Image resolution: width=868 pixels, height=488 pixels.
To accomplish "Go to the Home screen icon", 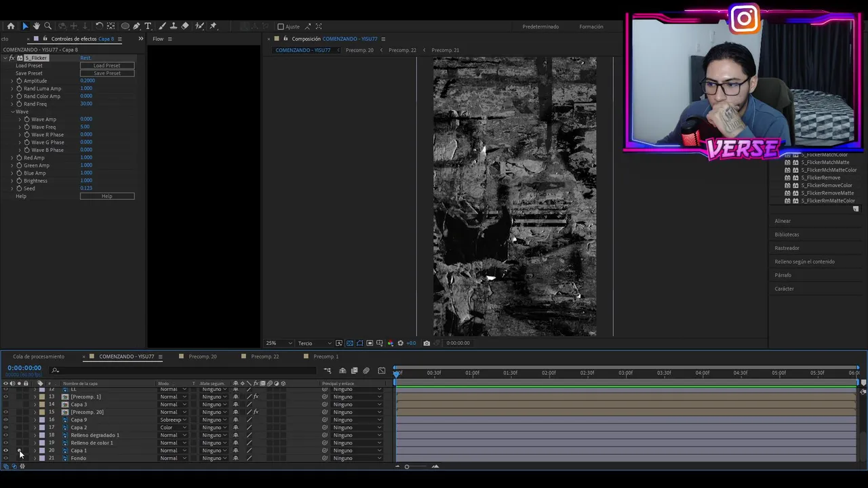I will coord(11,26).
